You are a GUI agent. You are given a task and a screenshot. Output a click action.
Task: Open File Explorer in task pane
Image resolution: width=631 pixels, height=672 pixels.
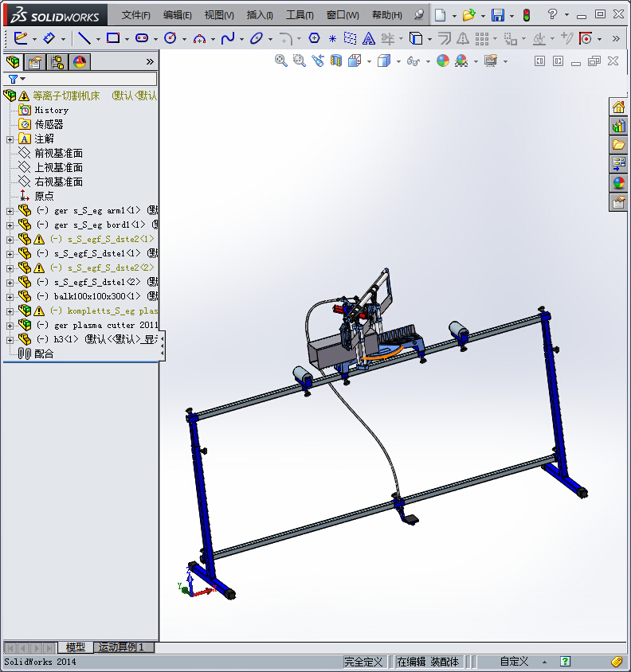coord(618,145)
